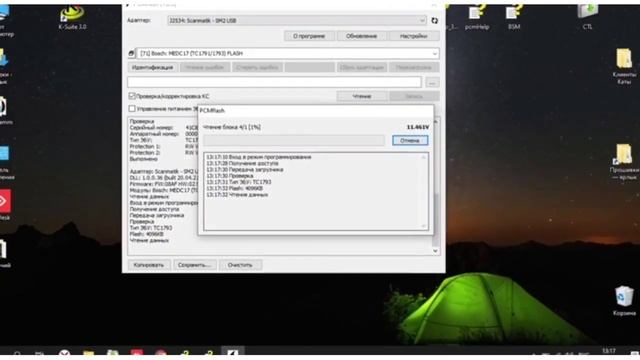Select log line 13:17:10 Вход в режим программирования
The height and width of the screenshot is (360, 640).
coord(259,157)
